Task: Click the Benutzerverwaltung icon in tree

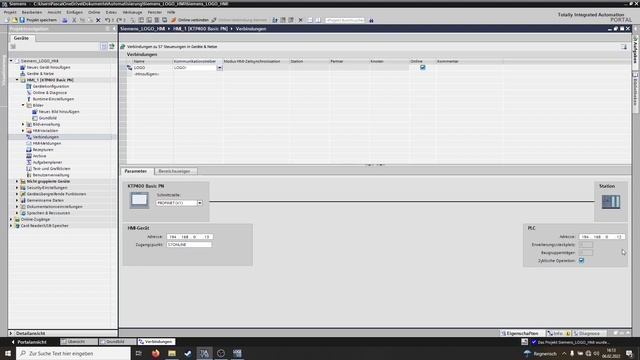Action: click(29, 175)
